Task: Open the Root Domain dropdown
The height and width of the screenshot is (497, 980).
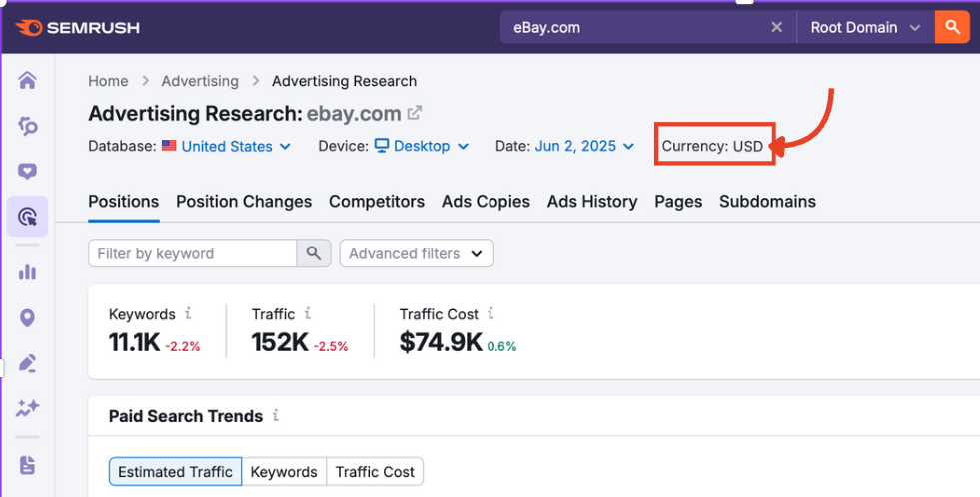Action: (x=864, y=28)
